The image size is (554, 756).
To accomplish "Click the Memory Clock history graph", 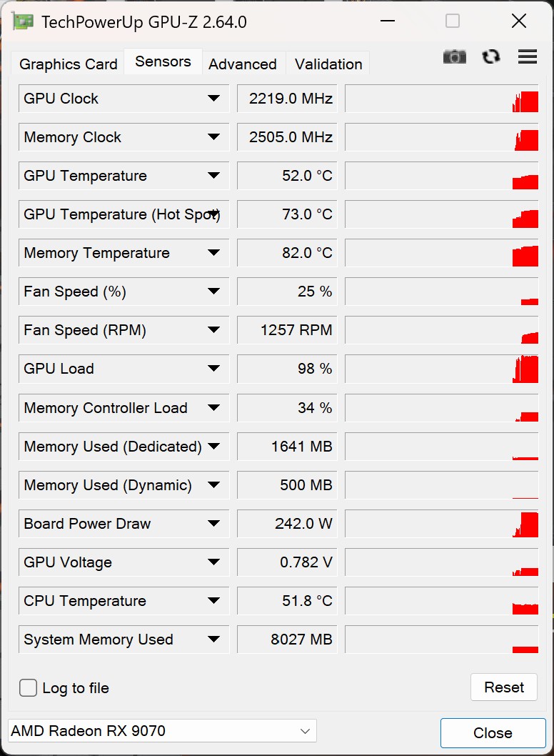I will point(441,137).
